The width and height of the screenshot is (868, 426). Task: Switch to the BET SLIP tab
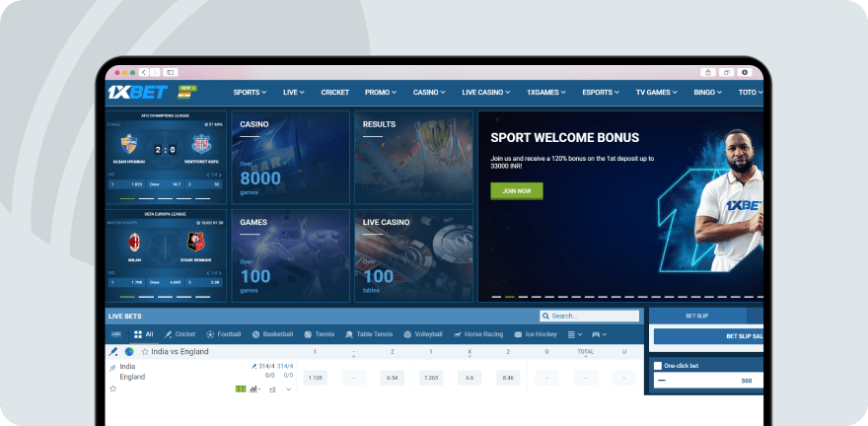click(x=697, y=316)
